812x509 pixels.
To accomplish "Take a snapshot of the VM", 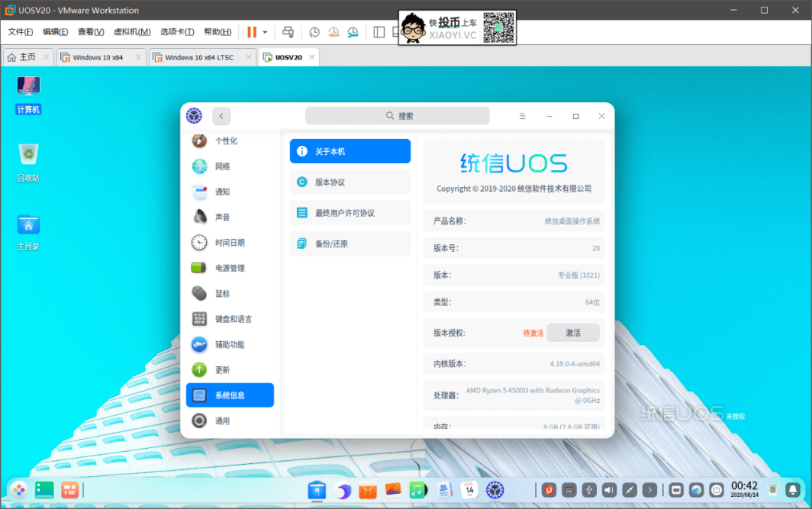I will point(314,32).
